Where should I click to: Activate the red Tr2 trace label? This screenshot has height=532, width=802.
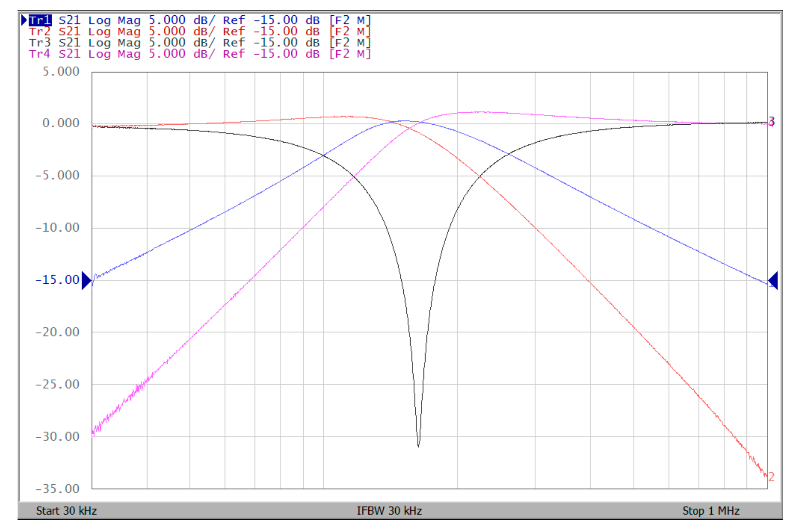(40, 32)
